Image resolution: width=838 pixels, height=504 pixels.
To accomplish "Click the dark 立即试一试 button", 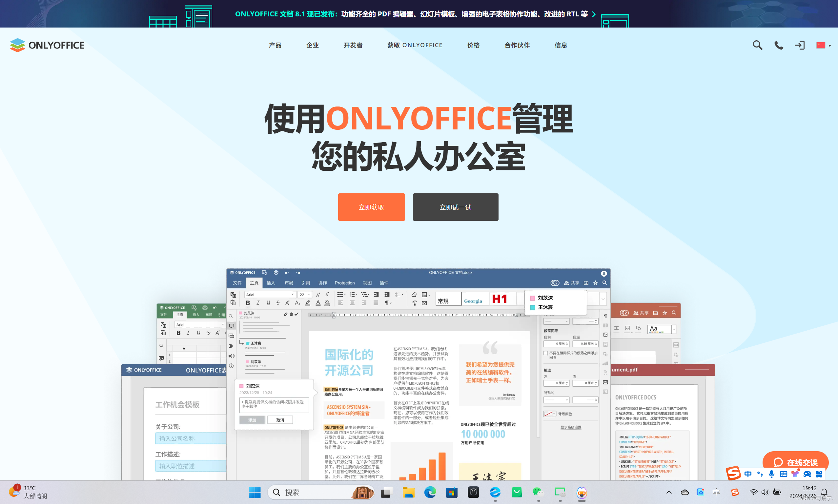I will (x=455, y=207).
